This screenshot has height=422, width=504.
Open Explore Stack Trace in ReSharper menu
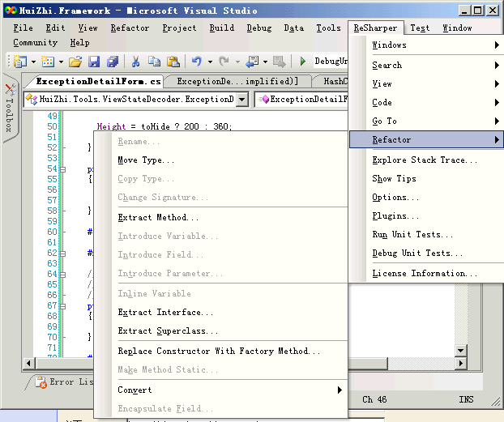[x=425, y=160]
